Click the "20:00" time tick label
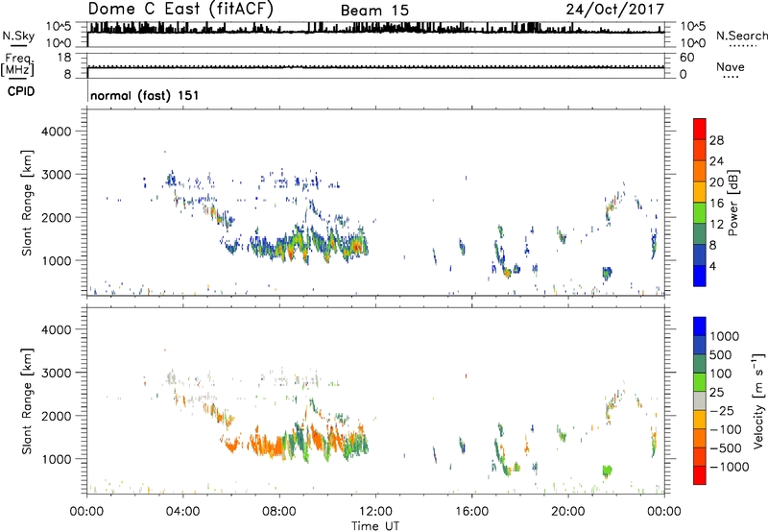Screen dimensions: 768x532 (568, 512)
